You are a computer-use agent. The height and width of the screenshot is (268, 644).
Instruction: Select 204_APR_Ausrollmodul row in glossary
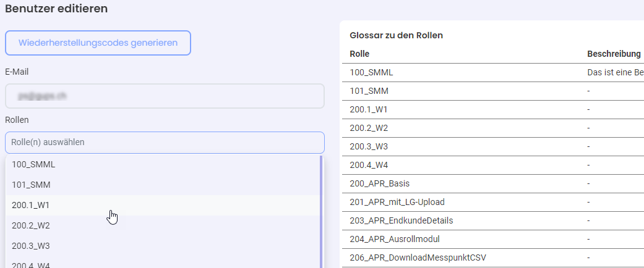(x=493, y=239)
